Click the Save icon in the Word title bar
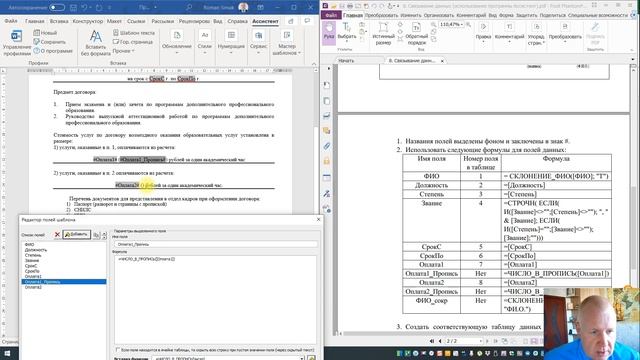Screen dimensions: 640x360 coord(73,7)
